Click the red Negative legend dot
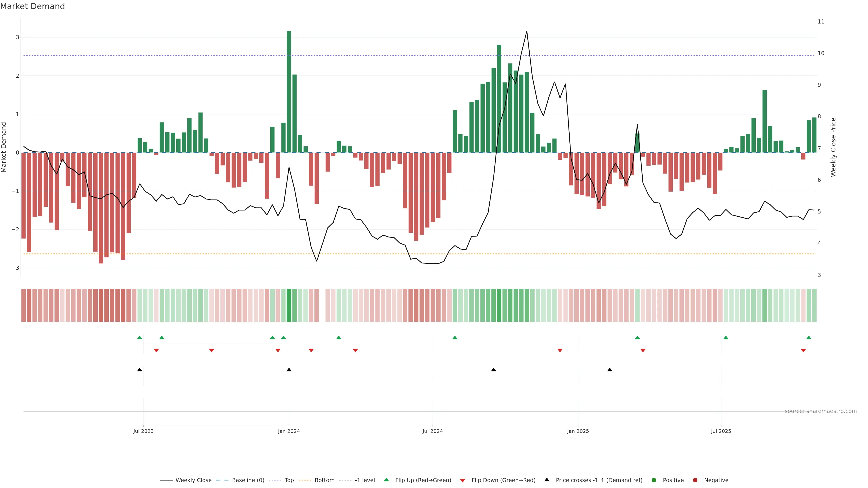The image size is (868, 488). pos(695,480)
